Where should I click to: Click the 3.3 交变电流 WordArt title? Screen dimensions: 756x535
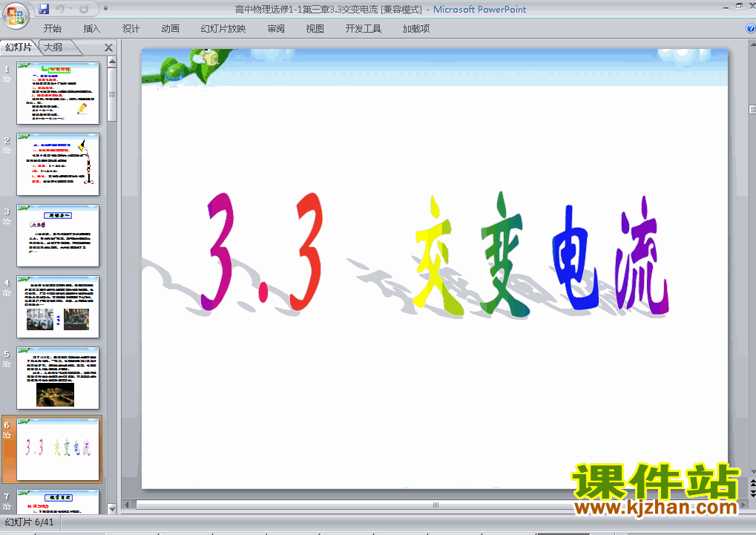coord(435,255)
